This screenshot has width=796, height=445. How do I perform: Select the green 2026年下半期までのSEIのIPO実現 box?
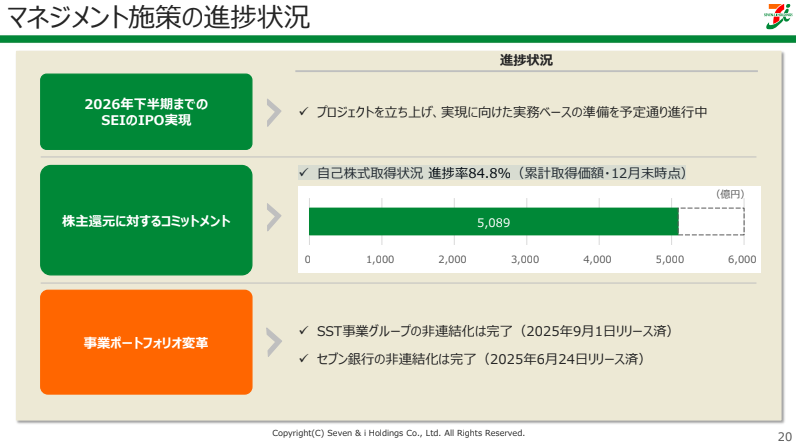pyautogui.click(x=146, y=112)
